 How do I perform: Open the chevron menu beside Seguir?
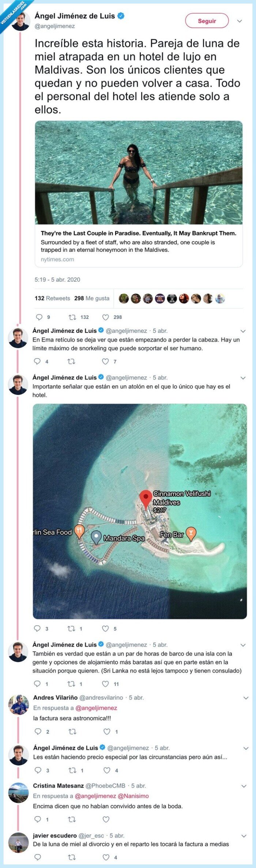point(240,21)
